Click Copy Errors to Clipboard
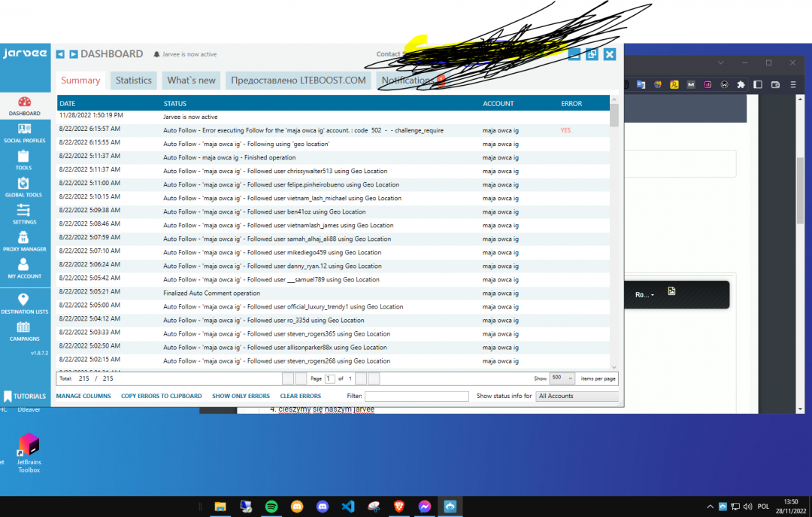 click(x=161, y=396)
